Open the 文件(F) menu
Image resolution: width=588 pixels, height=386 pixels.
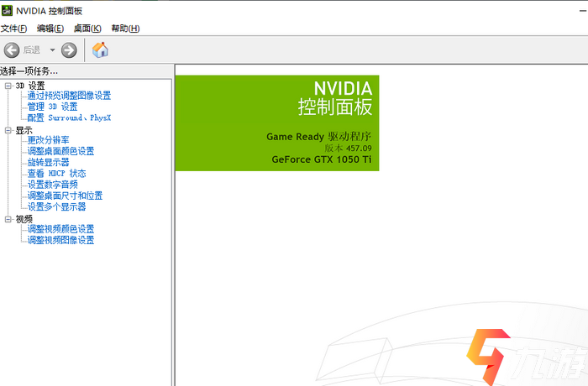point(14,29)
